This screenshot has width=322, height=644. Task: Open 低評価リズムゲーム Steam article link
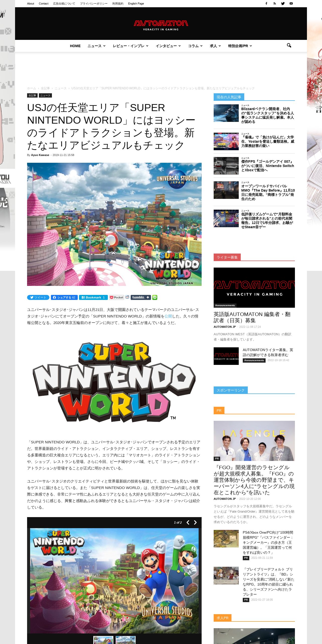point(268,220)
